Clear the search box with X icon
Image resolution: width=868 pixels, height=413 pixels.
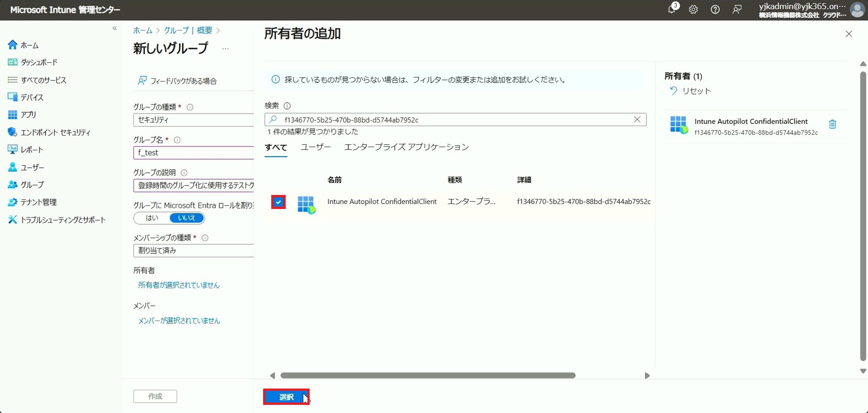pyautogui.click(x=637, y=119)
